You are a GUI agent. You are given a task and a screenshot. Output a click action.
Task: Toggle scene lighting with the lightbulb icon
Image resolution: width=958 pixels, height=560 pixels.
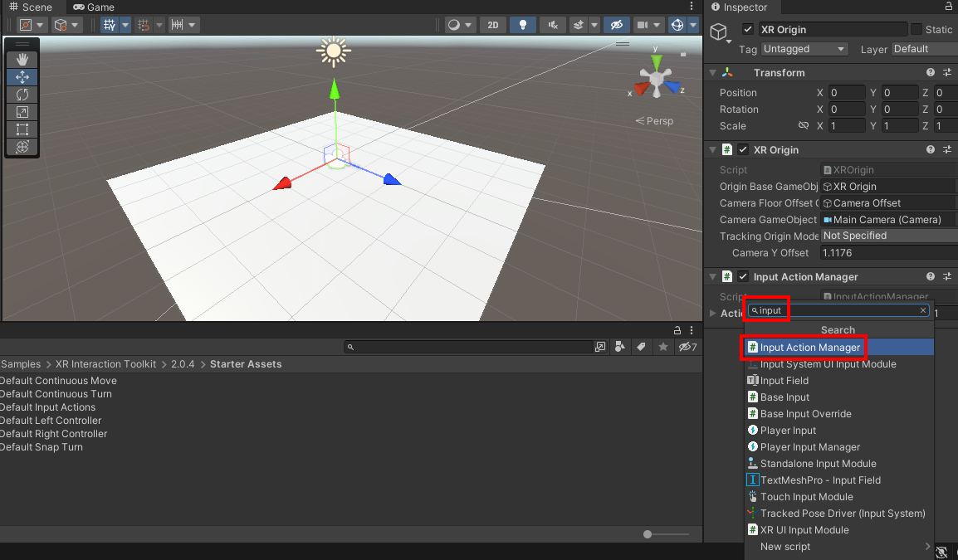[522, 25]
